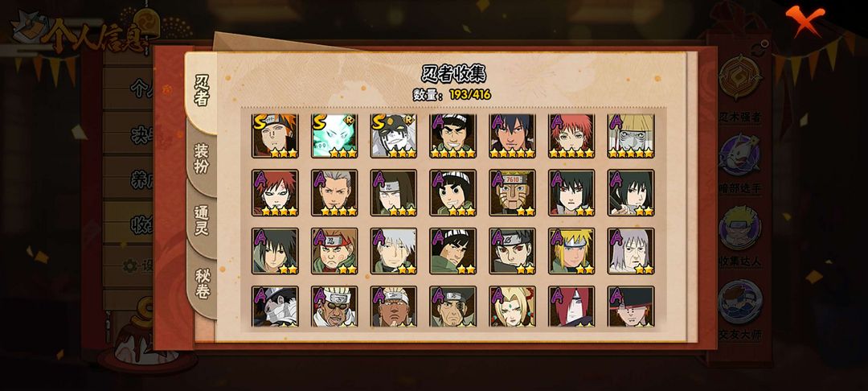Select the S-rank masked white ninja portrait

click(x=394, y=136)
